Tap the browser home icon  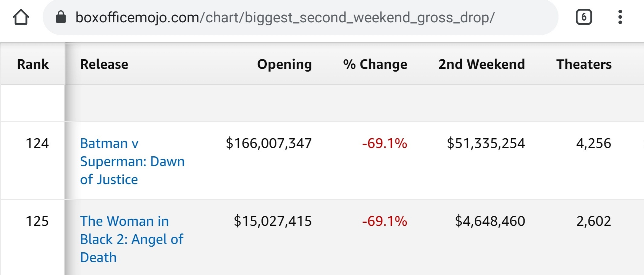coord(21,17)
